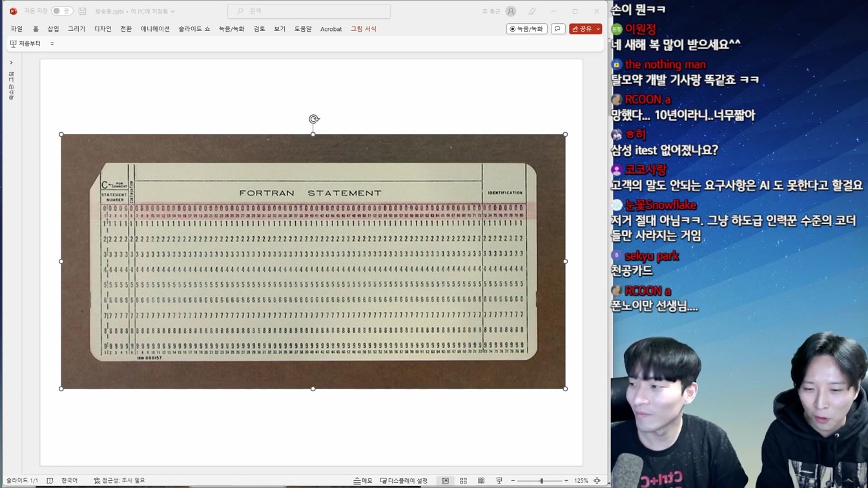The width and height of the screenshot is (868, 488).
Task: Expand the 공유 share dropdown arrow
Action: coord(599,29)
